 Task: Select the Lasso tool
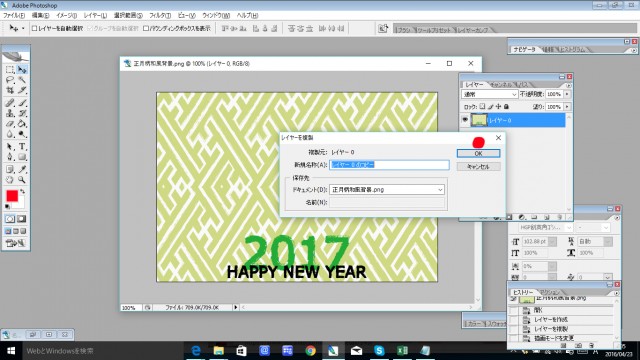tap(10, 80)
